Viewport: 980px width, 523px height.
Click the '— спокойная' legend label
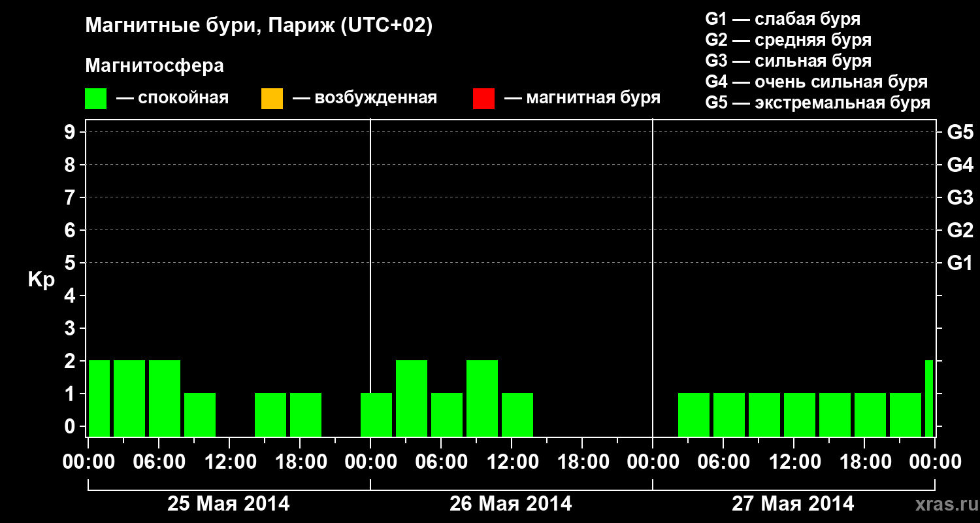point(172,99)
